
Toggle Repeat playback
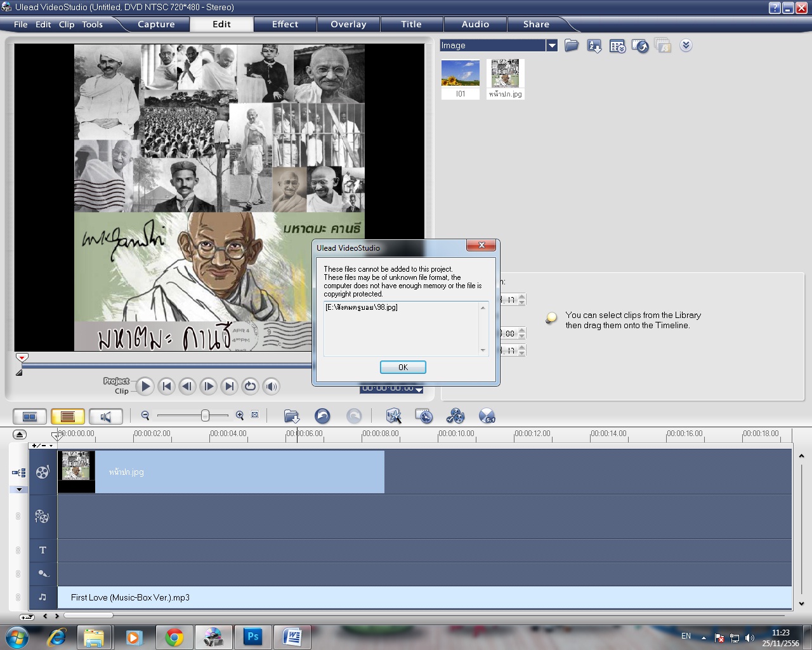tap(251, 386)
